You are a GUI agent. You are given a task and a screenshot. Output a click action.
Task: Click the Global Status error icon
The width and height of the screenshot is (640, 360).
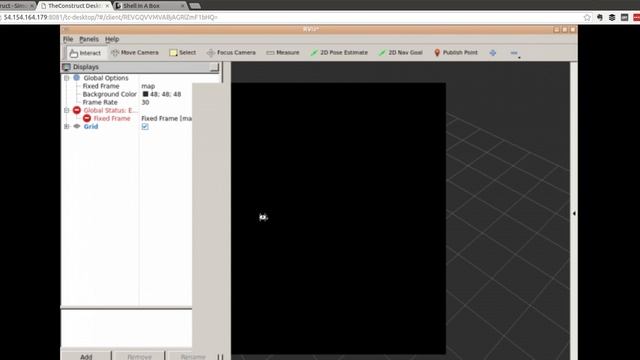click(x=77, y=110)
